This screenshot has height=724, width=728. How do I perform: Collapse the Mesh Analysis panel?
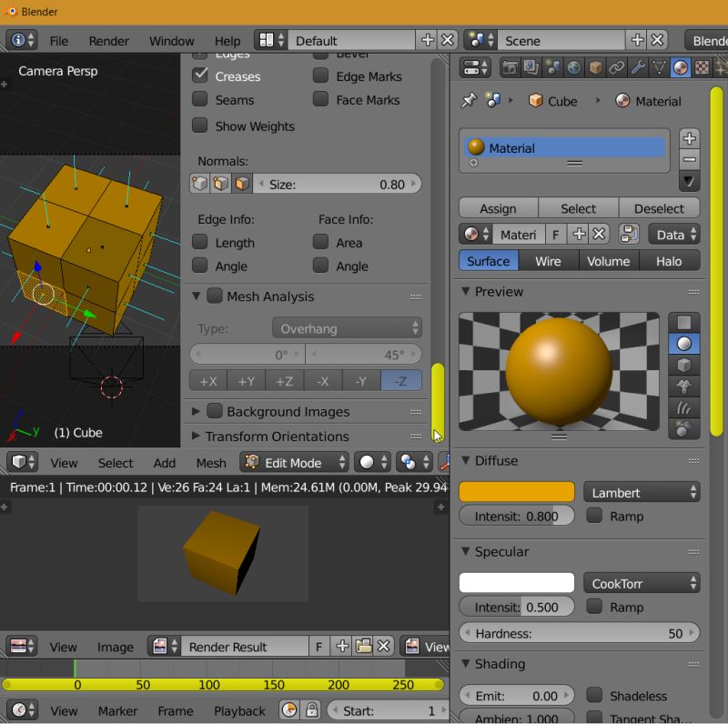point(197,297)
